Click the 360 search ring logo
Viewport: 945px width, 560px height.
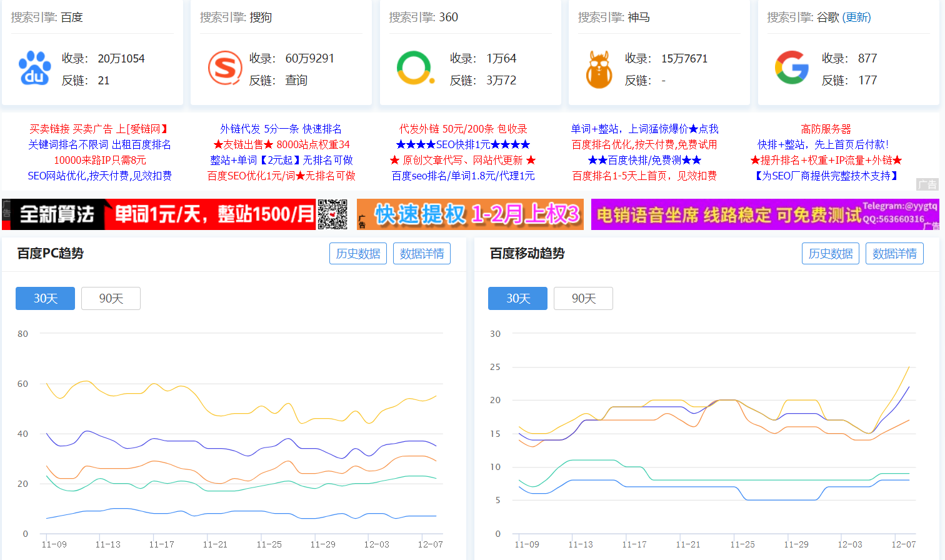[x=415, y=68]
